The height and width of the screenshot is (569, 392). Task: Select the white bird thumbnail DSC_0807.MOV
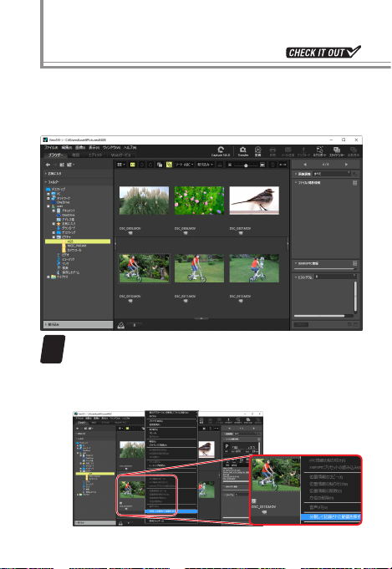point(254,201)
